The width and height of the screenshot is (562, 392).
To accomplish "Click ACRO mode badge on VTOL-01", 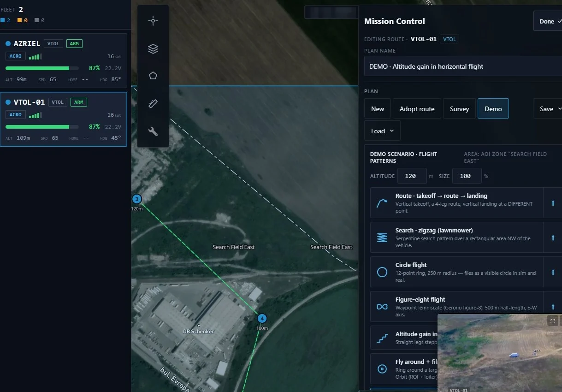I will tap(16, 115).
